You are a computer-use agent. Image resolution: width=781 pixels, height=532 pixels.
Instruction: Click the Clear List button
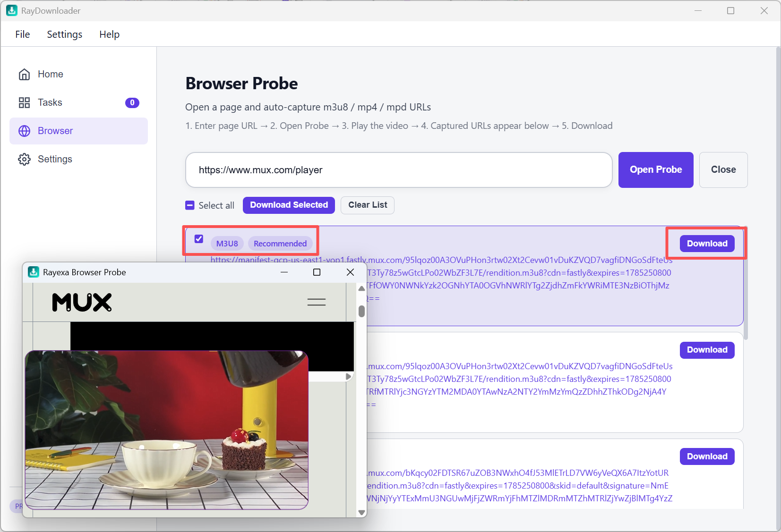coord(368,205)
